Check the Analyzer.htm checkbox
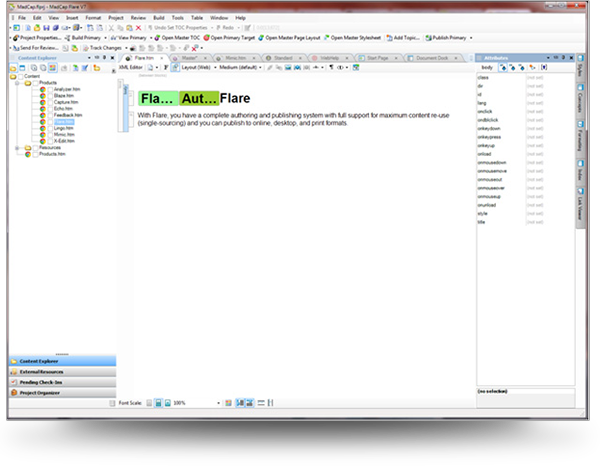 pyautogui.click(x=50, y=89)
